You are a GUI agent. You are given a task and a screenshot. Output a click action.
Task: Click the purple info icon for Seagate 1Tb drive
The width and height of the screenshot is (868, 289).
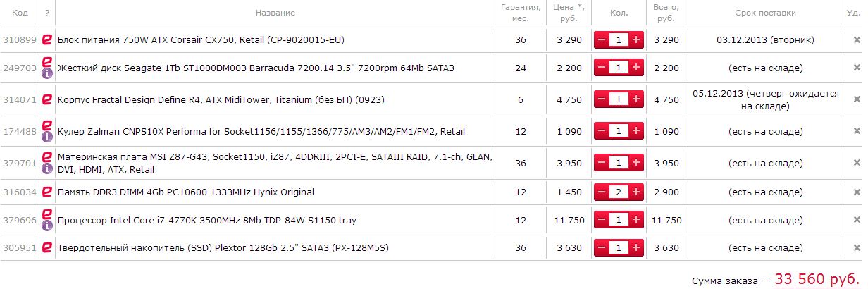[47, 74]
